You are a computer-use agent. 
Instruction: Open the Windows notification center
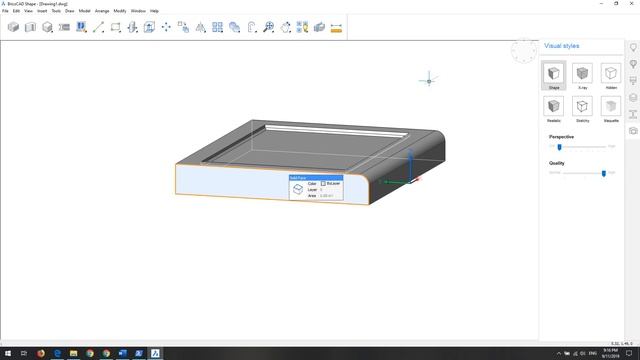629,353
